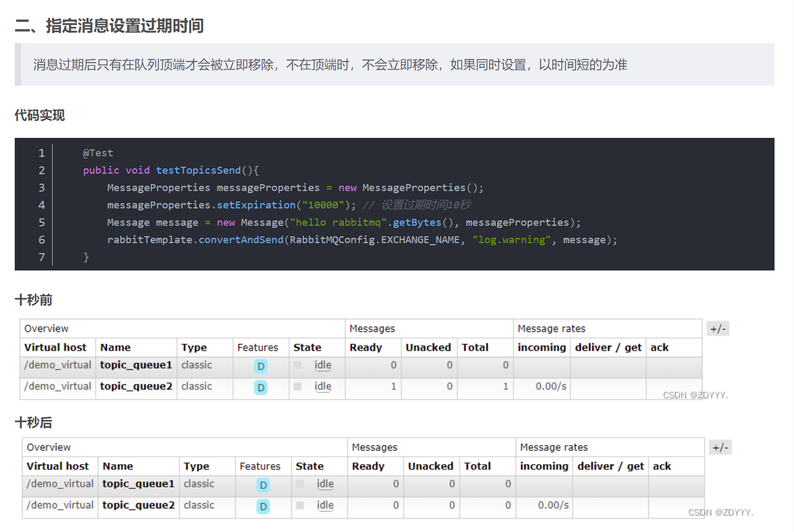Viewport: 794px width, 532px height.
Task: Sort the 十秒前 table by the Type column
Action: [x=194, y=348]
